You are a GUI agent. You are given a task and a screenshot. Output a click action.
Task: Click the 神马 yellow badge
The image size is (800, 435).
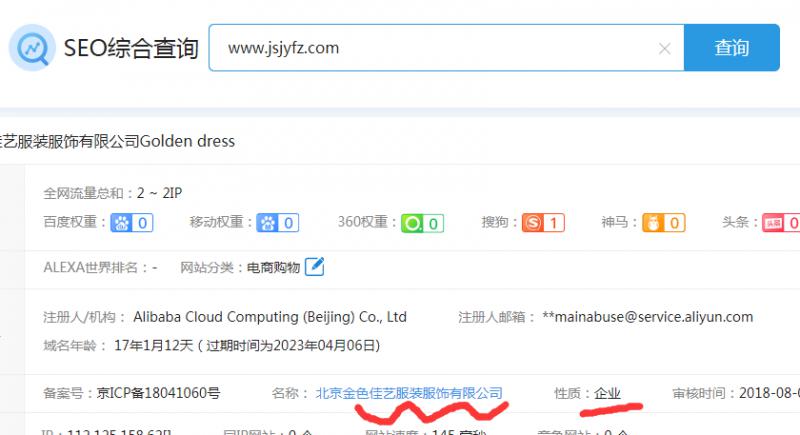pos(664,223)
